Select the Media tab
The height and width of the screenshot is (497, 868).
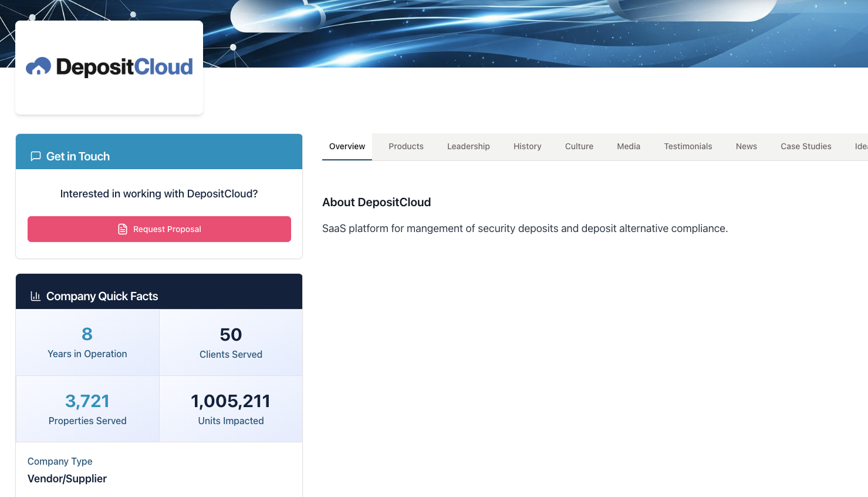[629, 146]
